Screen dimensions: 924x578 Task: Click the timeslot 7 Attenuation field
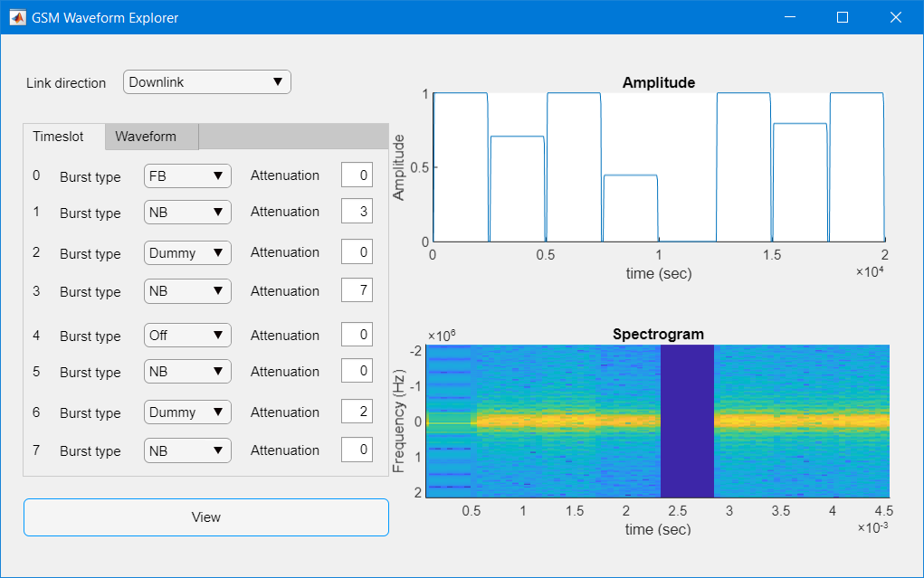(357, 450)
